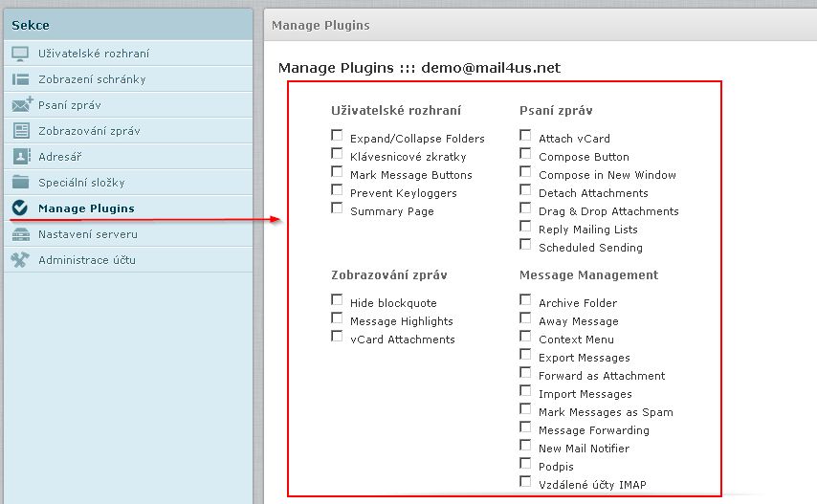Click the monitor icon beside Uživatelské rozhraní

tap(20, 54)
